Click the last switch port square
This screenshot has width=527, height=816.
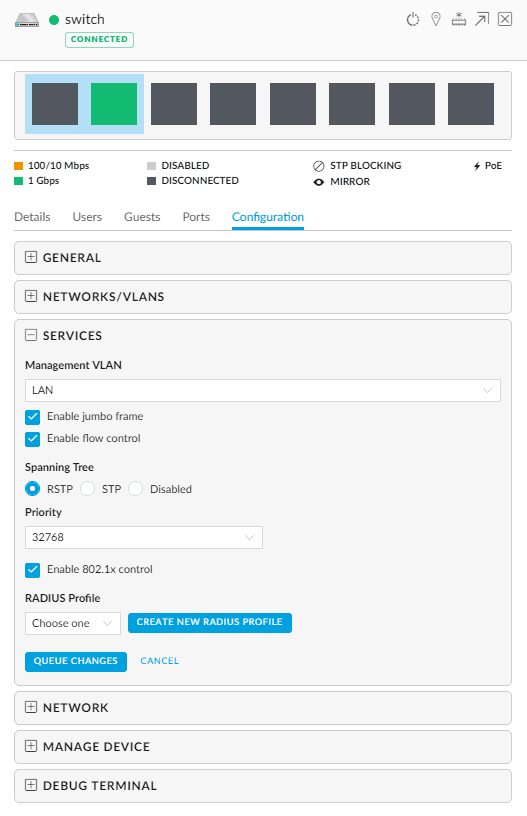point(471,104)
